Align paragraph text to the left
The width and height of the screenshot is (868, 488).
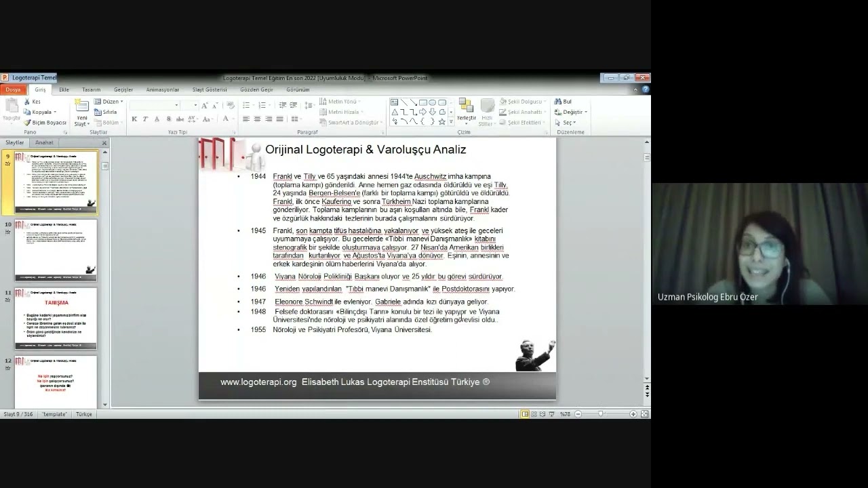(x=246, y=119)
